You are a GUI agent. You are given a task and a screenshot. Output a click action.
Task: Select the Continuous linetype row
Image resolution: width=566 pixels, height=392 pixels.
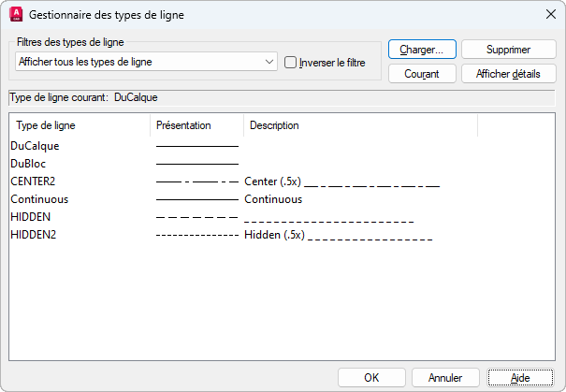pyautogui.click(x=39, y=199)
